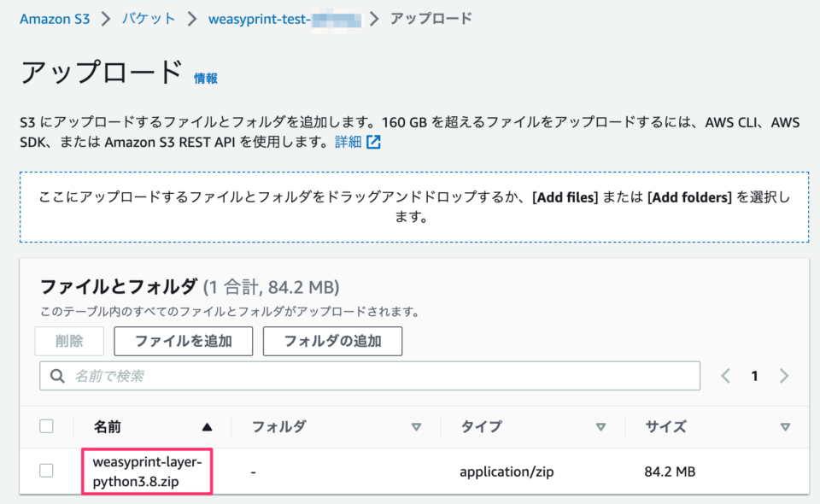
Task: Click the フォルダ column header label
Action: (279, 426)
